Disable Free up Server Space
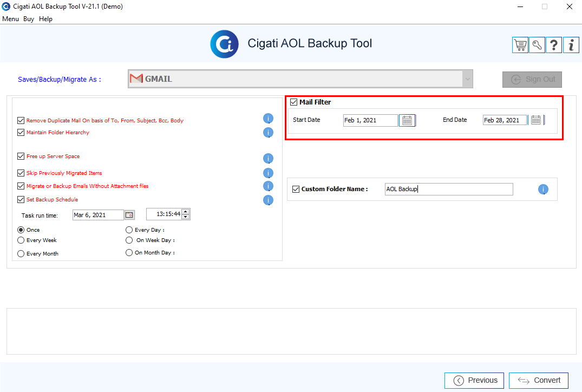 21,156
